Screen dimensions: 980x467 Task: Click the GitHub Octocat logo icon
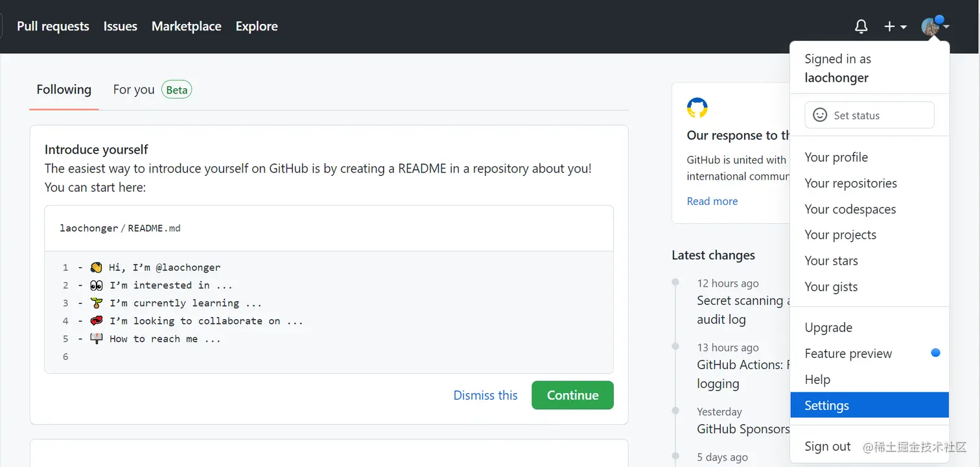pyautogui.click(x=697, y=108)
